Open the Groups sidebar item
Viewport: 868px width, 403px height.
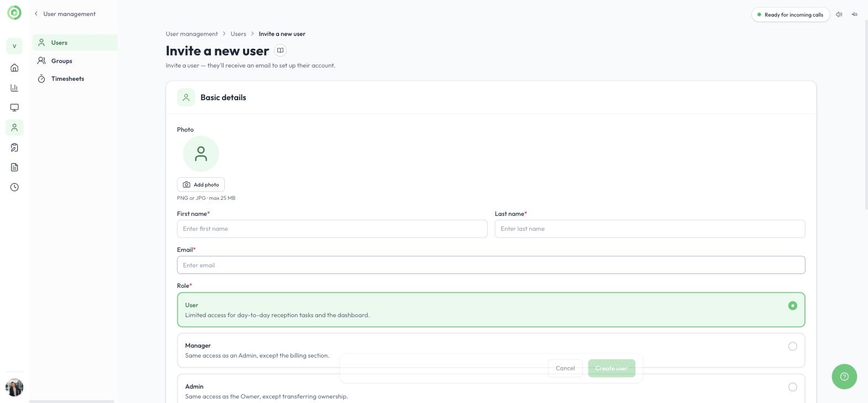pos(75,61)
